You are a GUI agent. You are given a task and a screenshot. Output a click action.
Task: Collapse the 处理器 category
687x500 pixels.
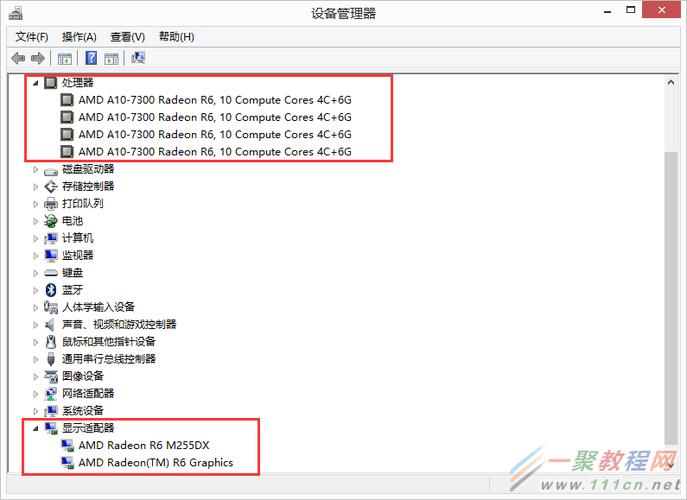[x=36, y=83]
